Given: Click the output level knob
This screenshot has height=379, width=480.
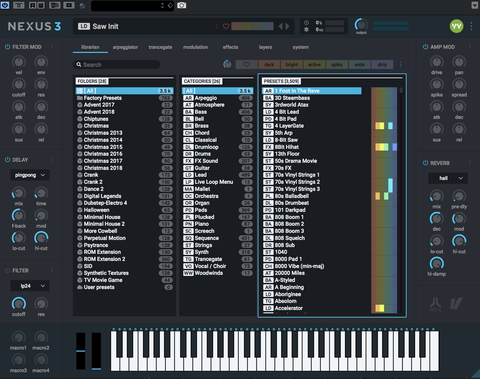Looking at the screenshot, I should point(361,25).
